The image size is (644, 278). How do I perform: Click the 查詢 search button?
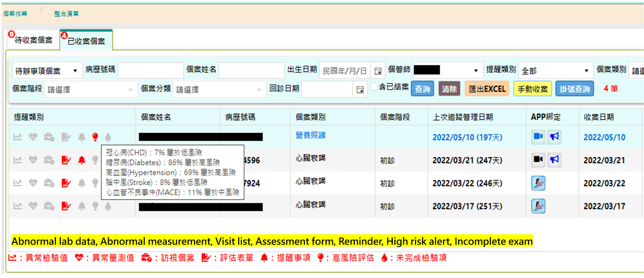[x=422, y=89]
